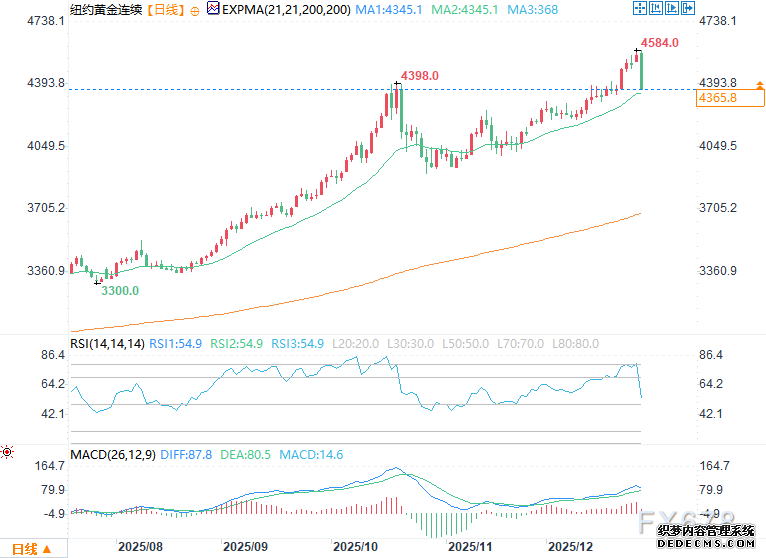Click the 4398.0 peak price label
Screen dimensions: 766x558
point(420,76)
